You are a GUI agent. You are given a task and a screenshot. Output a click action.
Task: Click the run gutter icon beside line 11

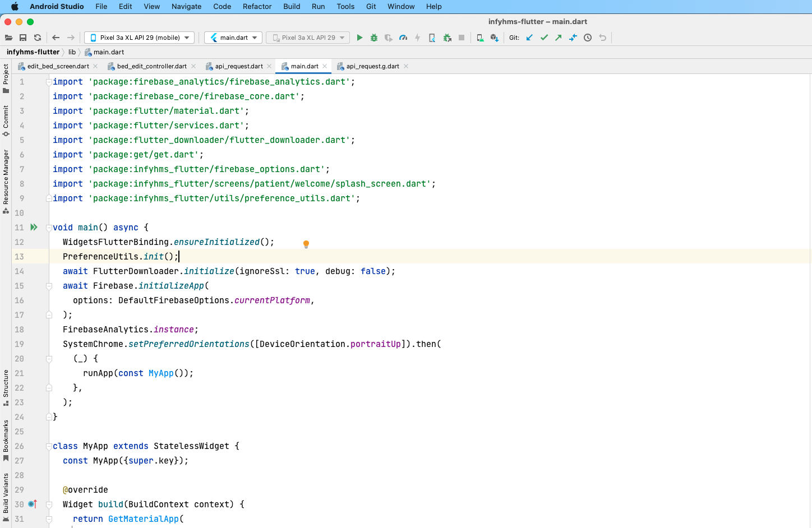(x=34, y=227)
